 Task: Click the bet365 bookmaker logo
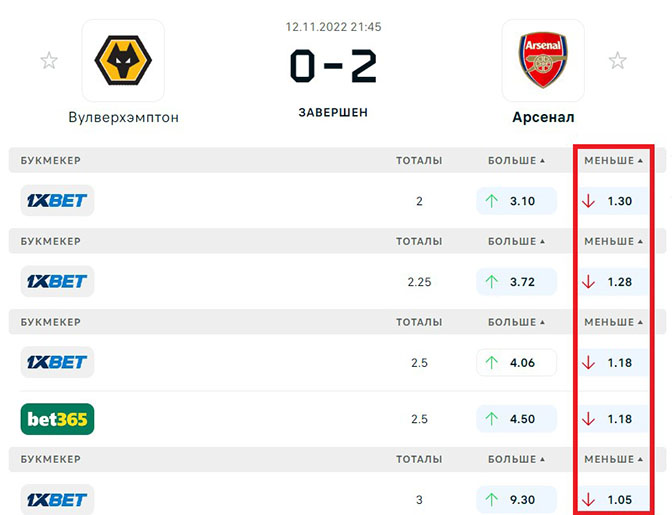(57, 419)
